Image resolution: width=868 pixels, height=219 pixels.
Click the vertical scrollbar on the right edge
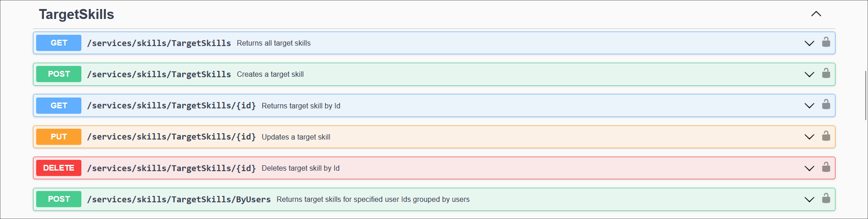point(865,95)
